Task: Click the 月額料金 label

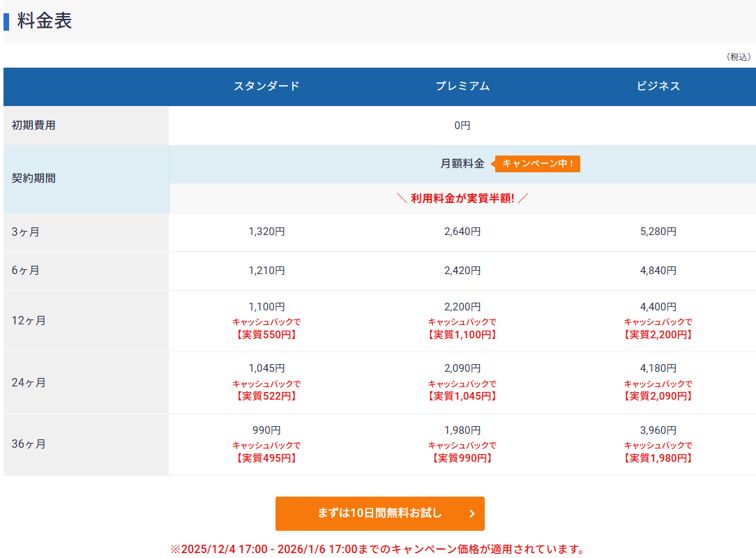Action: [462, 164]
